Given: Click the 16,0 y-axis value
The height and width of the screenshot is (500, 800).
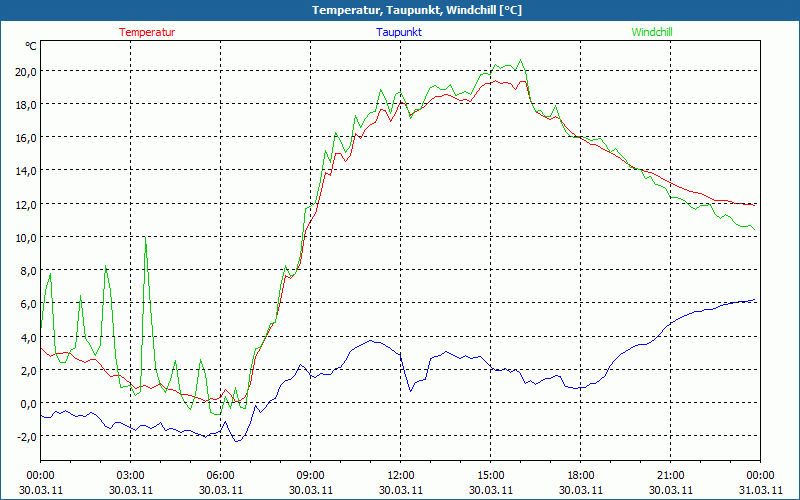Looking at the screenshot, I should coord(26,138).
